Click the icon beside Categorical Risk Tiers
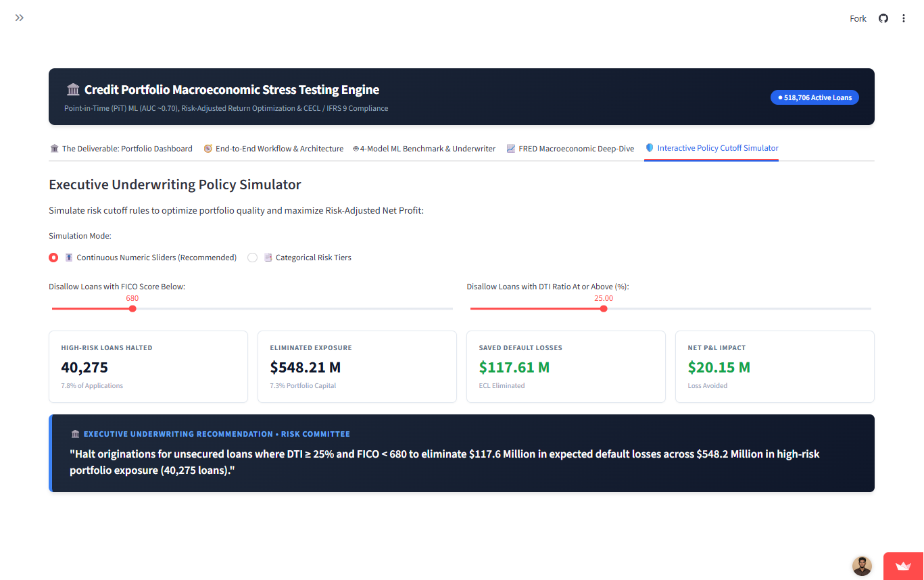The image size is (924, 580). click(x=268, y=258)
